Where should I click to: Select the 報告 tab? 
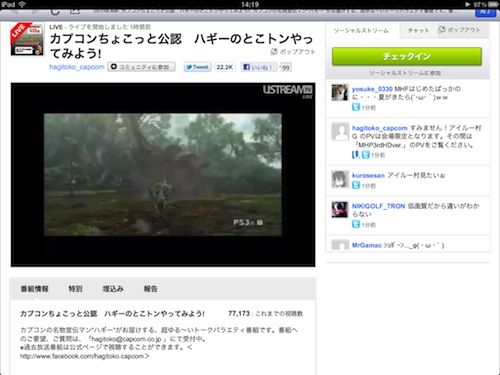coord(151,289)
